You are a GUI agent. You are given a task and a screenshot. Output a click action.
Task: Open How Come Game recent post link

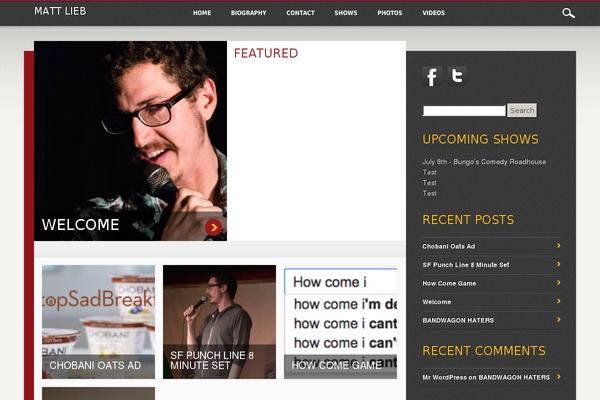(x=449, y=283)
